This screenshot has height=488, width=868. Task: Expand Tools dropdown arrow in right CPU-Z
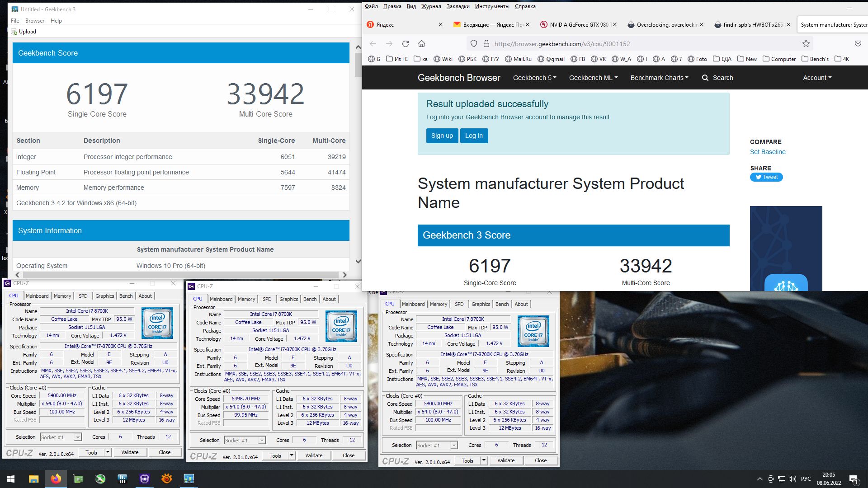(x=484, y=461)
